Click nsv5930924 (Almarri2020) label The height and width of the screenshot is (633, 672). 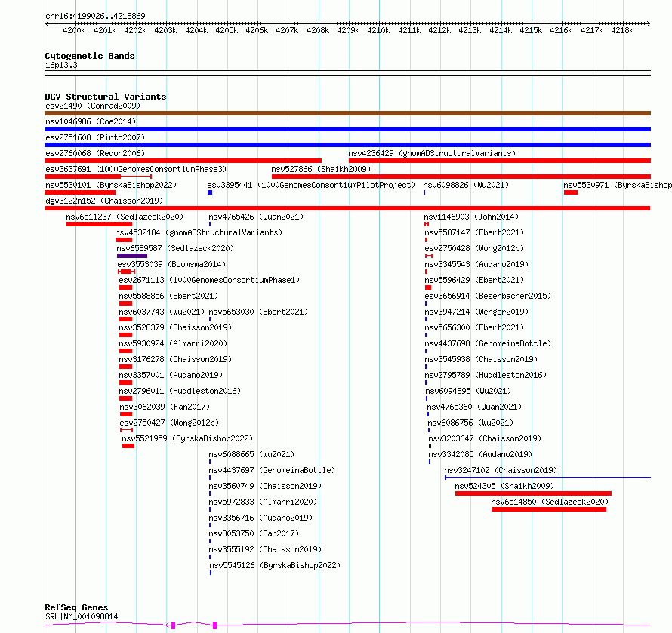pos(173,343)
